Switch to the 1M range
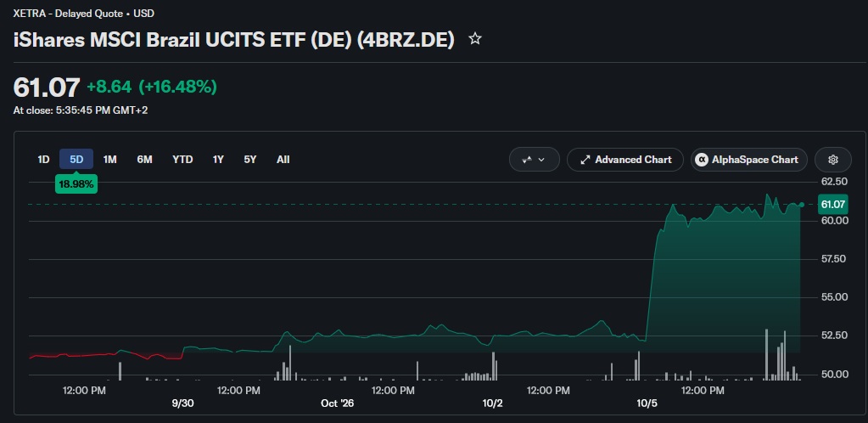Viewport: 868px width, 423px height. [110, 160]
